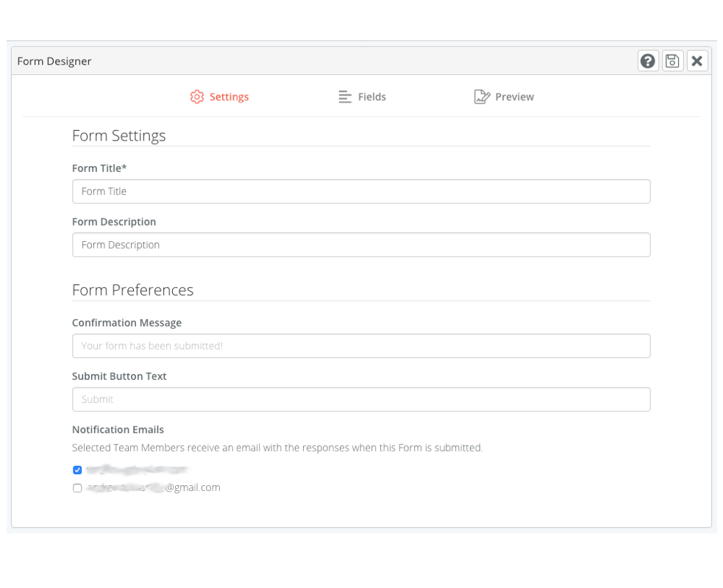Close the Form Designer dialog
Viewport: 723px width, 588px height.
(697, 60)
